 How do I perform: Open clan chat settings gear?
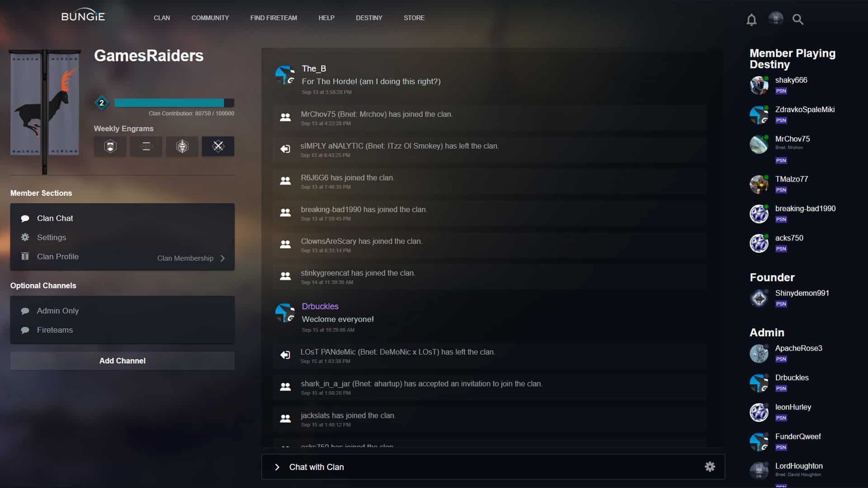(710, 467)
